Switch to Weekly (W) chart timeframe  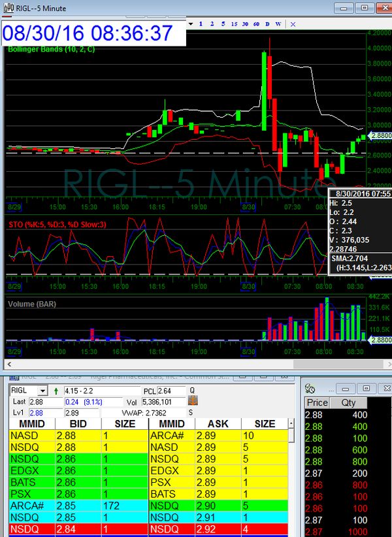click(x=278, y=24)
